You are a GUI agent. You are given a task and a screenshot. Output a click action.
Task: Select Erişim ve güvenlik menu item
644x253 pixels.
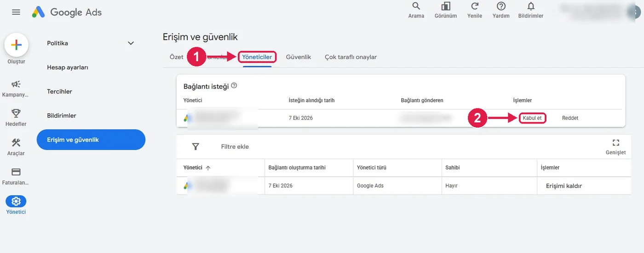pos(91,140)
